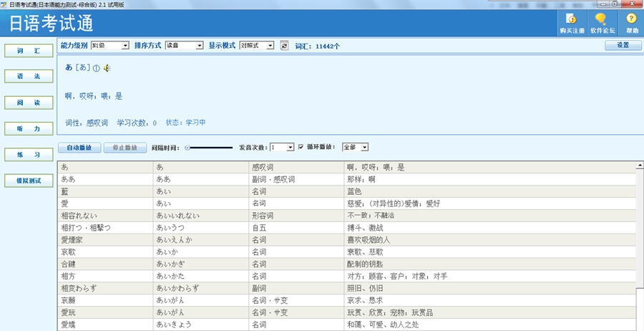The height and width of the screenshot is (331, 644).
Task: Open the 排序方式 读音 dropdown
Action: 184,46
